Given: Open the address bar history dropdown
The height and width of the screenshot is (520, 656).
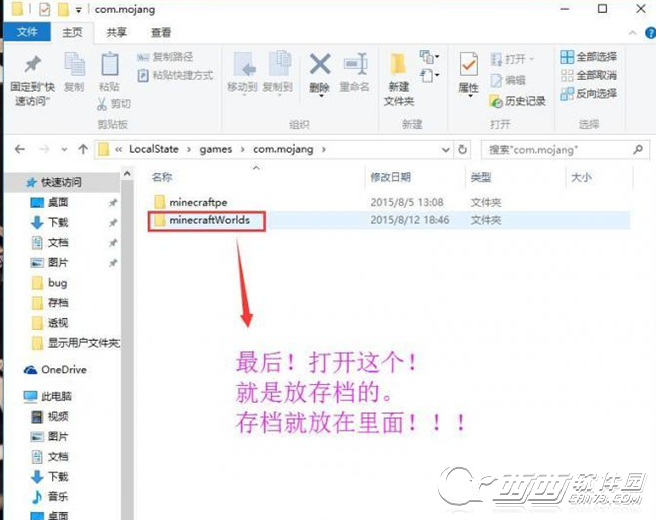Looking at the screenshot, I should [x=446, y=149].
